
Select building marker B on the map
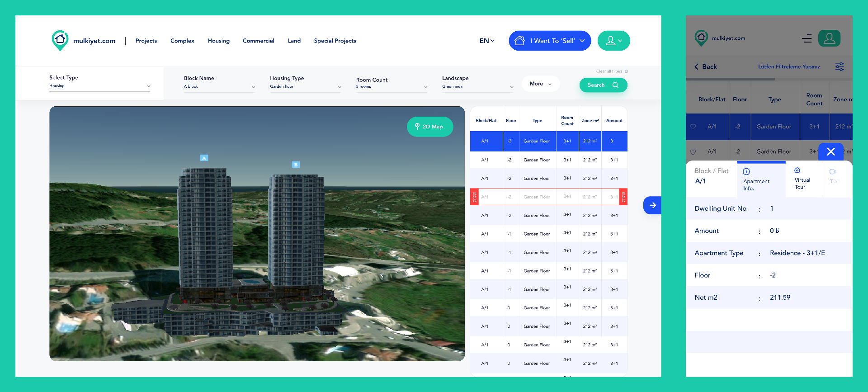coord(296,165)
